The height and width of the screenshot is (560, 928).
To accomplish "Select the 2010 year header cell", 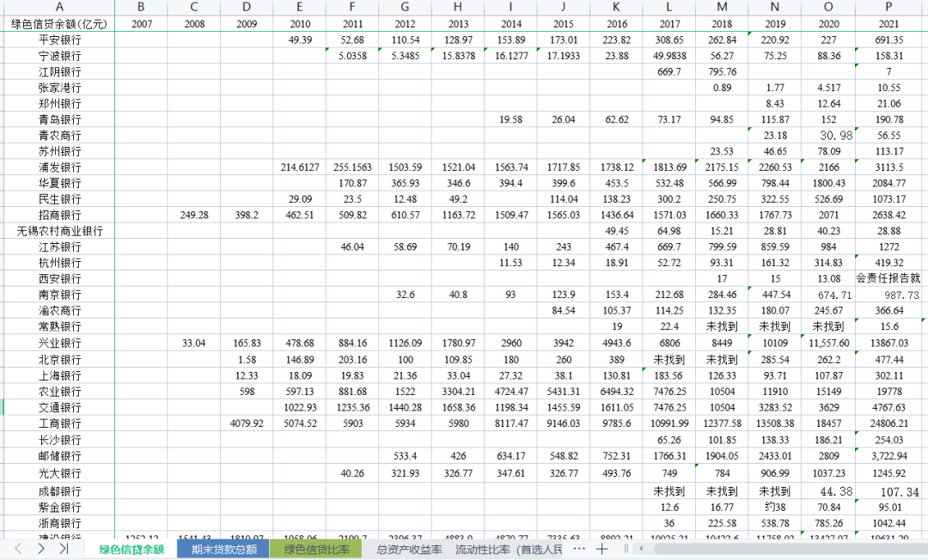I will (x=300, y=24).
